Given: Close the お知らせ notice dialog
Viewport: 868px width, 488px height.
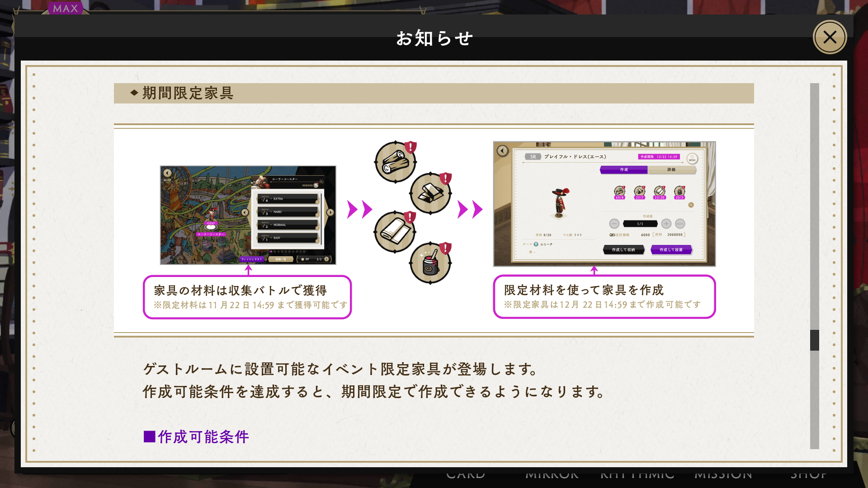Looking at the screenshot, I should click(830, 37).
